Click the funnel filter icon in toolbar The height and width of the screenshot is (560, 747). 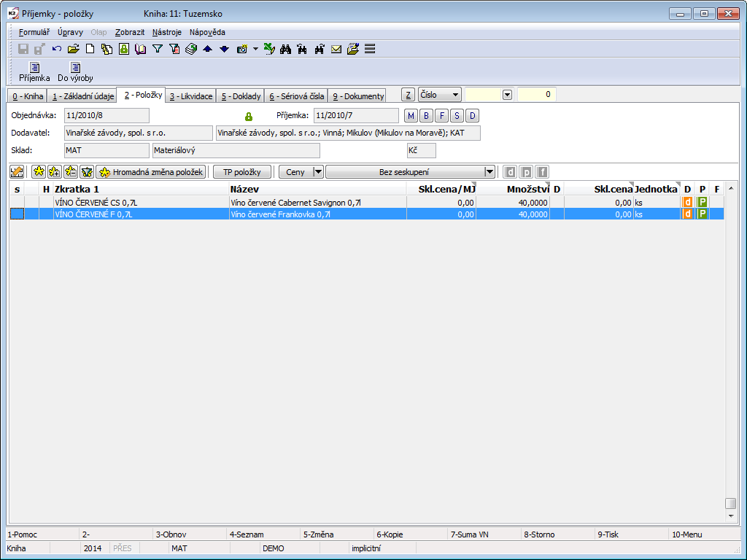157,50
